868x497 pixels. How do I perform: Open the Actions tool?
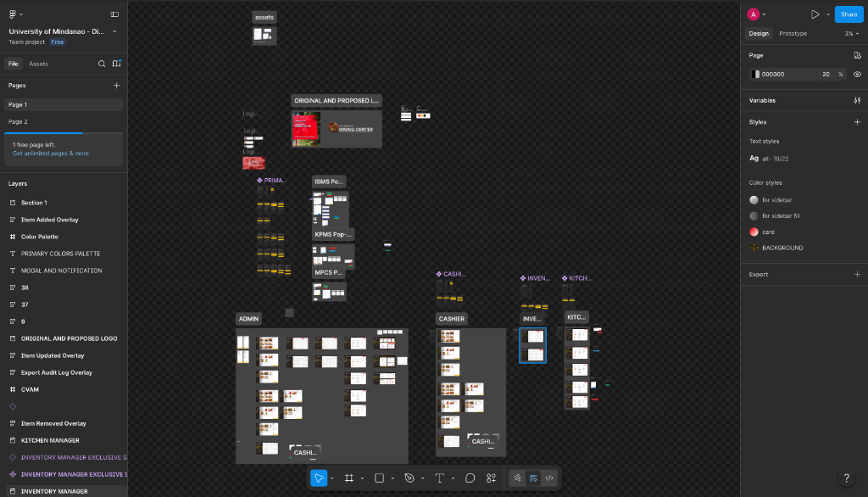491,478
